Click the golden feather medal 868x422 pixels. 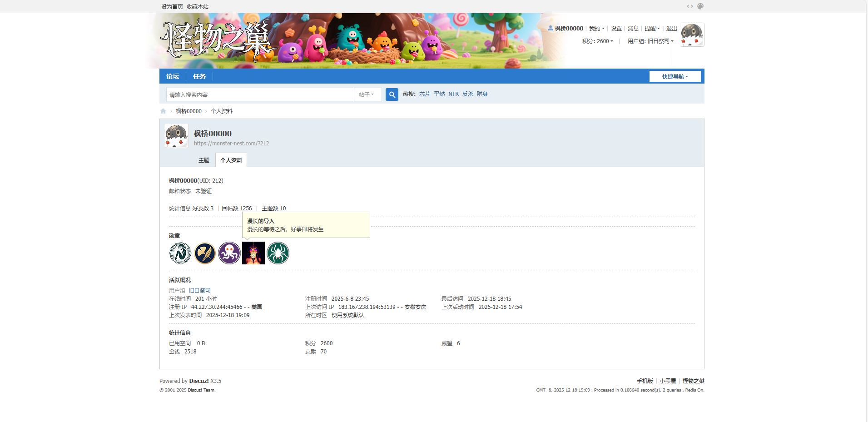[x=205, y=253]
